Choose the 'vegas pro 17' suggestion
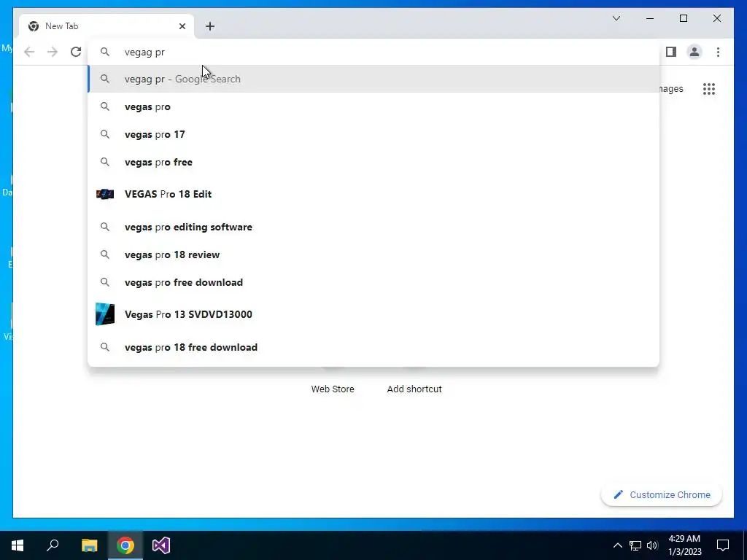 pyautogui.click(x=373, y=134)
